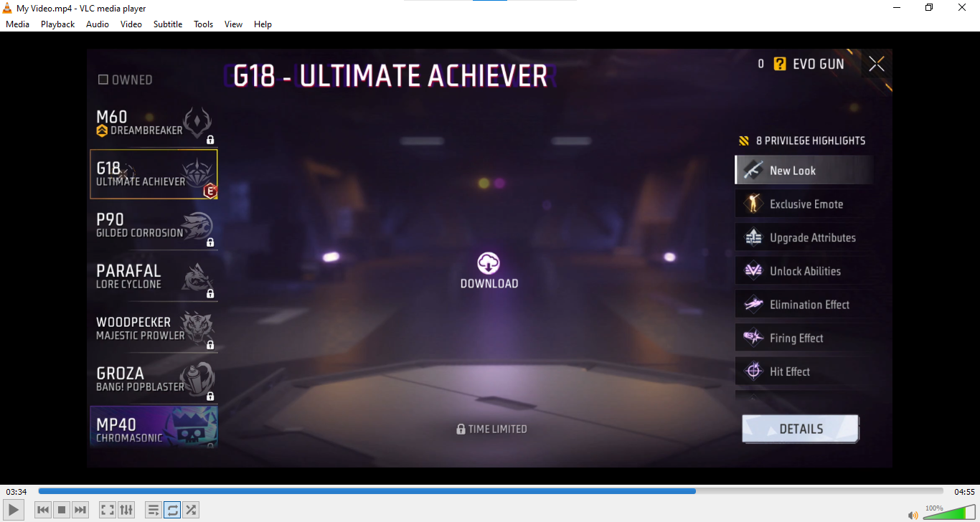The image size is (980, 522).
Task: Click the Play button
Action: pyautogui.click(x=14, y=510)
